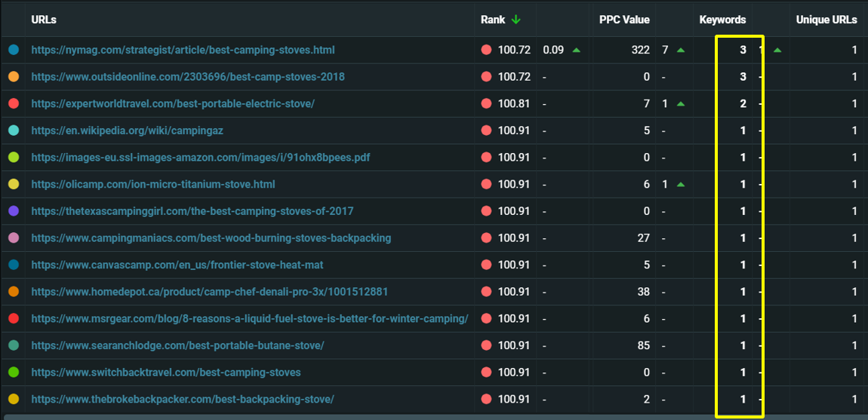
Task: Click the bright green dot for switchbacktravel.com
Action: tap(14, 372)
